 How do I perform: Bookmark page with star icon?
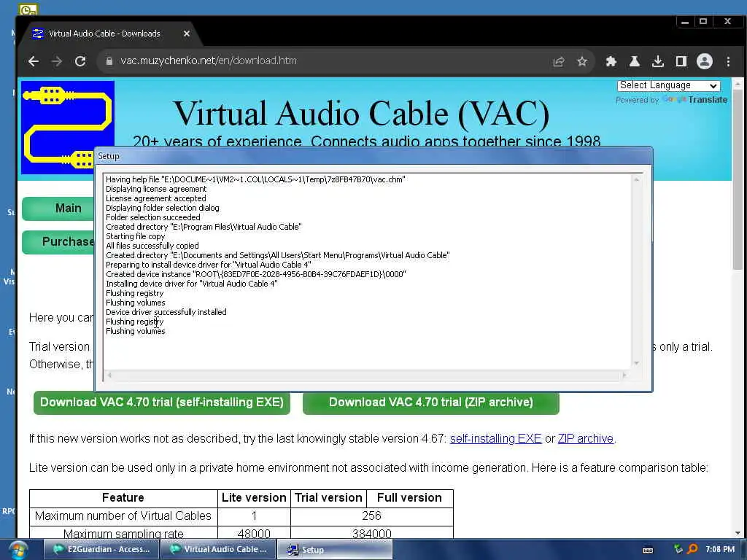pyautogui.click(x=581, y=61)
